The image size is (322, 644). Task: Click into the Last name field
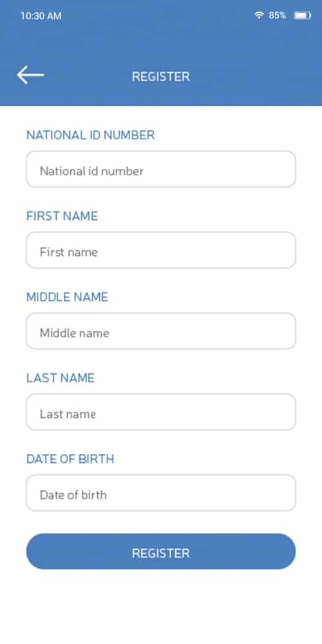pos(161,412)
